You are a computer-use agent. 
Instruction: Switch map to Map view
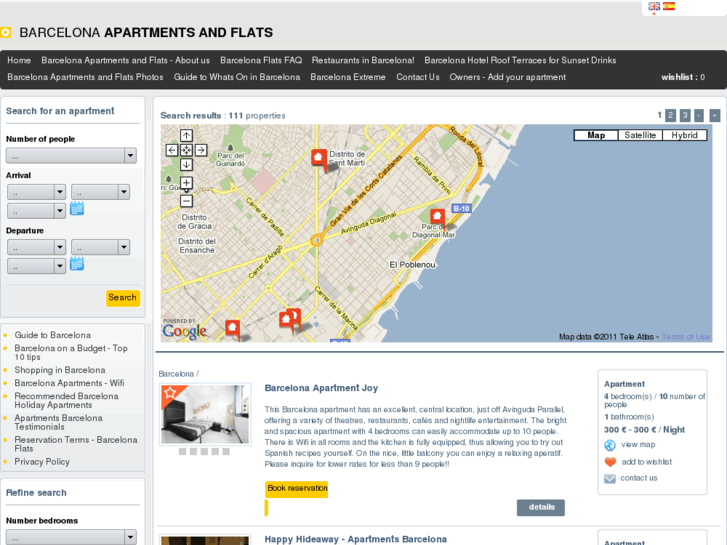click(596, 135)
